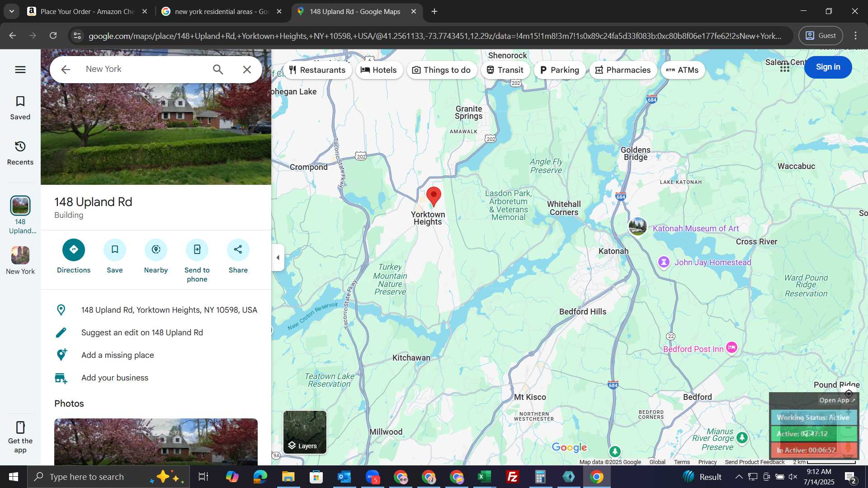The image size is (868, 488).
Task: Click Open App in tracker overlay
Action: coord(837,400)
